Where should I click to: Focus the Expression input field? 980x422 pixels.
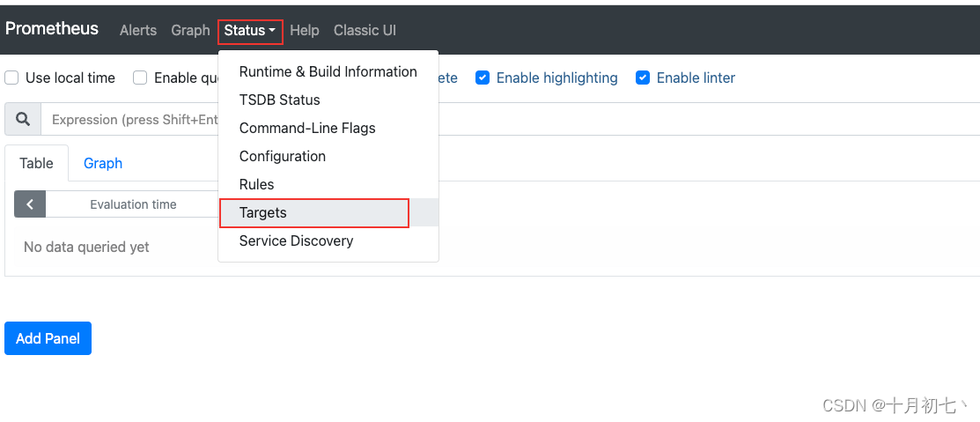coord(510,120)
